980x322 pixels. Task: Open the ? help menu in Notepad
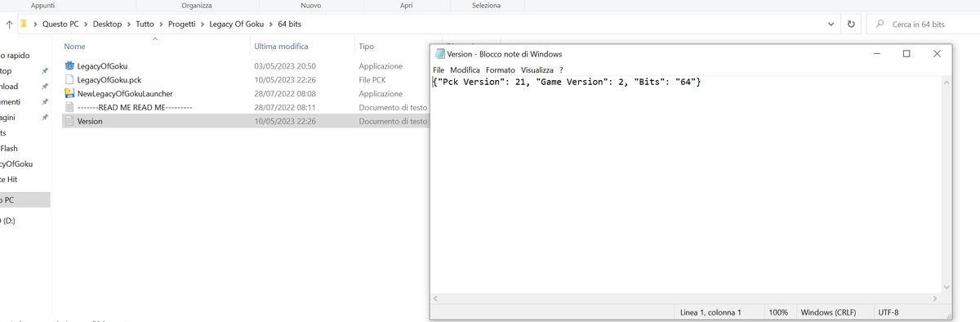(x=561, y=70)
